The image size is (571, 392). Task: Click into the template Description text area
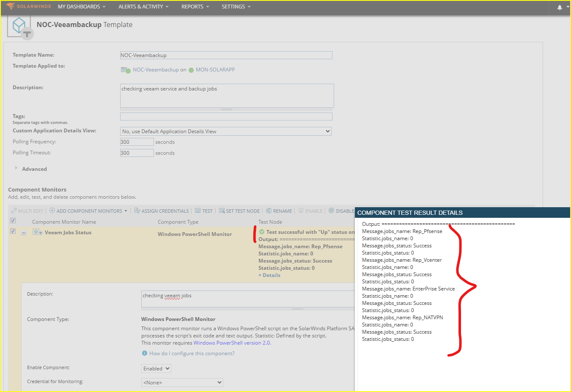[227, 96]
